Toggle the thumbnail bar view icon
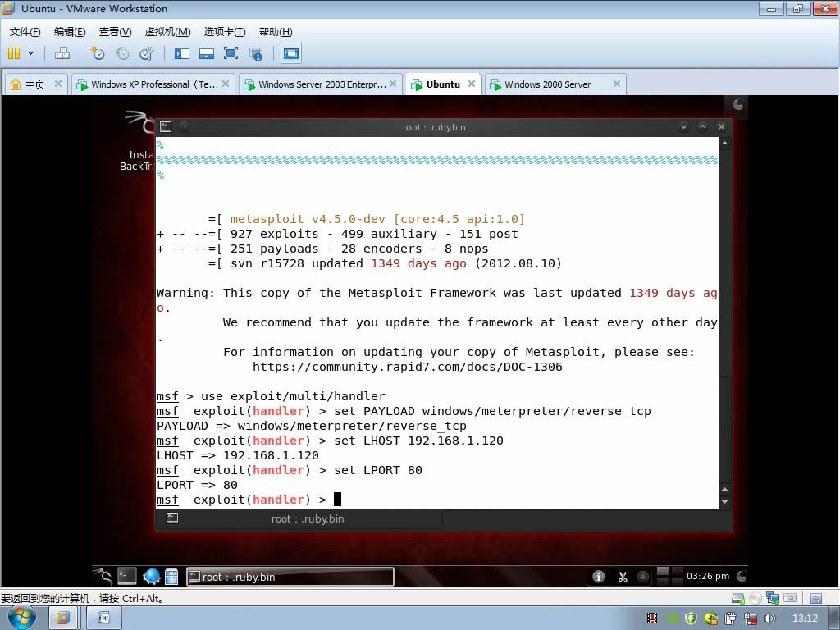The width and height of the screenshot is (840, 630). click(x=206, y=53)
